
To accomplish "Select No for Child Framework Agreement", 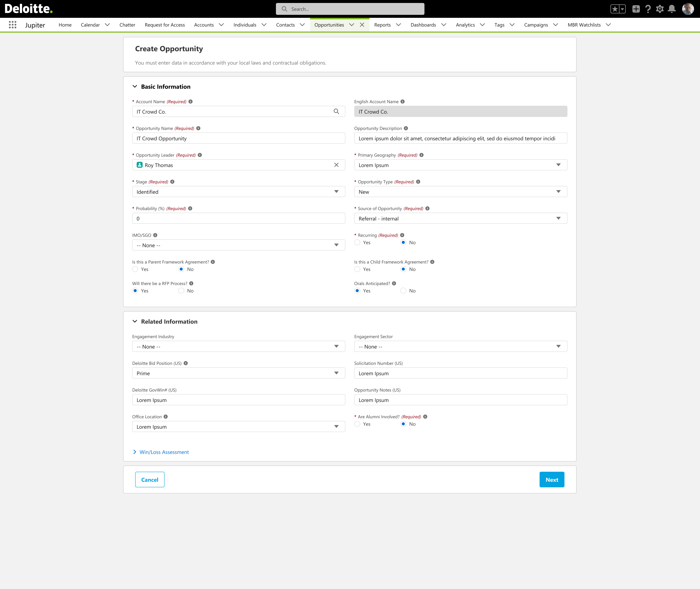I will [x=403, y=269].
